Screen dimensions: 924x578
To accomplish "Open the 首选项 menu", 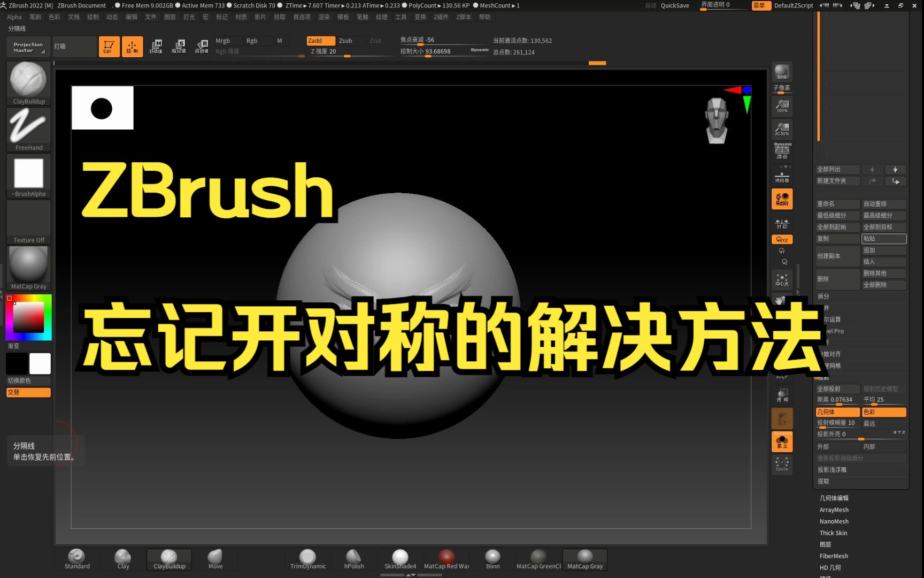I will (302, 17).
